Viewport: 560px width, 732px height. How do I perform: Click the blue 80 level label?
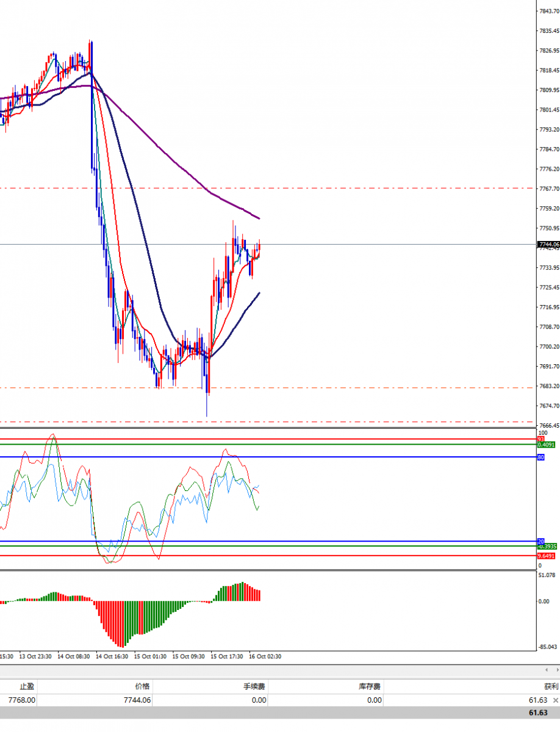coord(540,457)
